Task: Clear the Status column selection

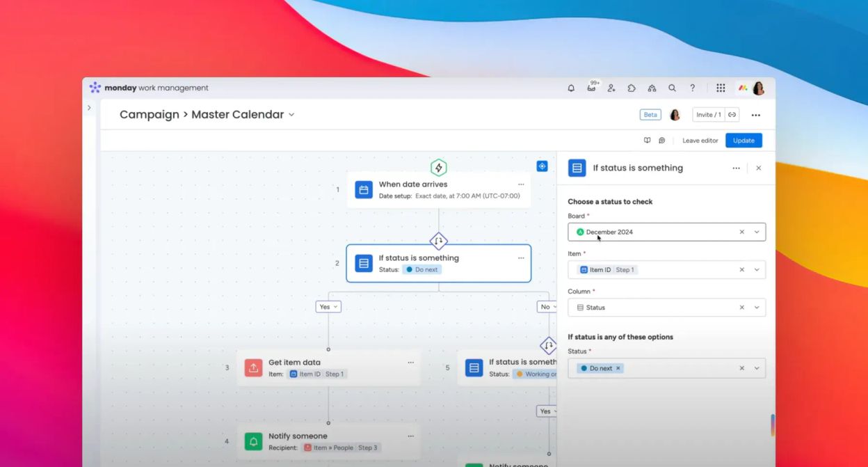Action: tap(741, 307)
